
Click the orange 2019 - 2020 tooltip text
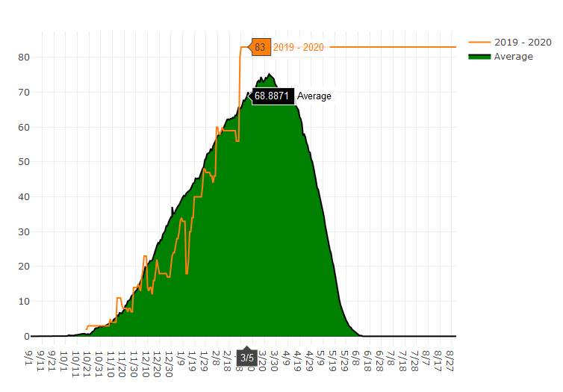pos(299,47)
